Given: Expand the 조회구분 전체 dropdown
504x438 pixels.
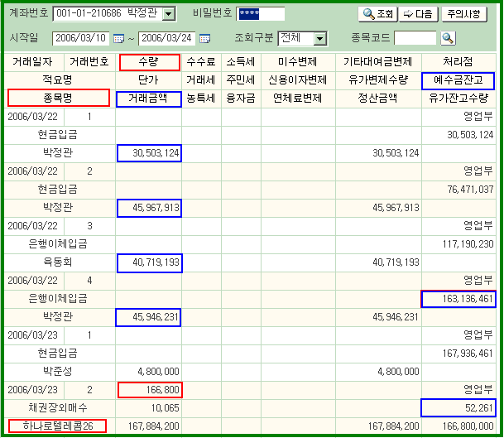Looking at the screenshot, I should (x=319, y=39).
